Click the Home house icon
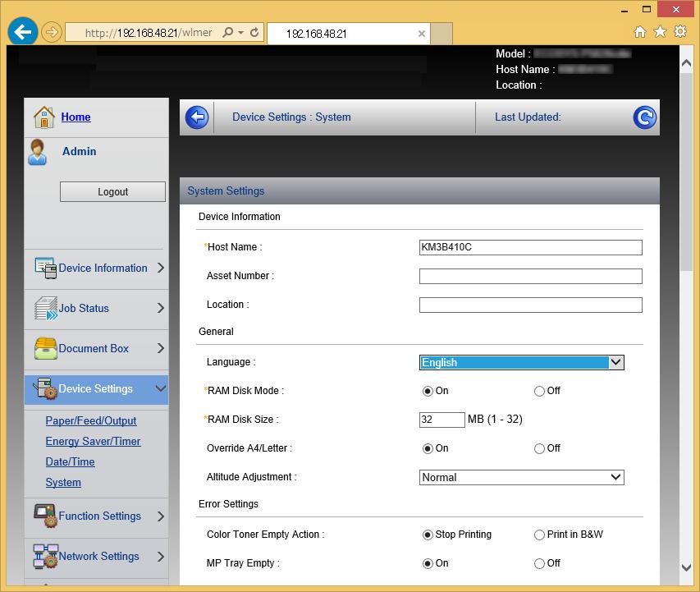The image size is (700, 592). 44,117
